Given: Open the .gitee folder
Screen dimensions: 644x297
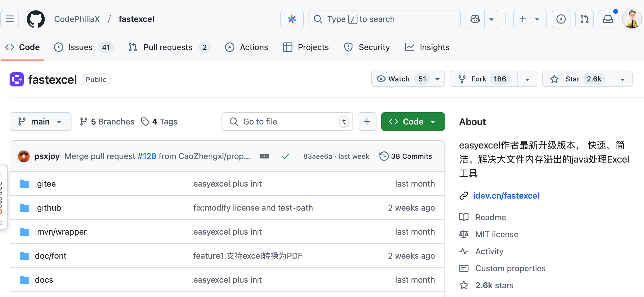Looking at the screenshot, I should (45, 184).
